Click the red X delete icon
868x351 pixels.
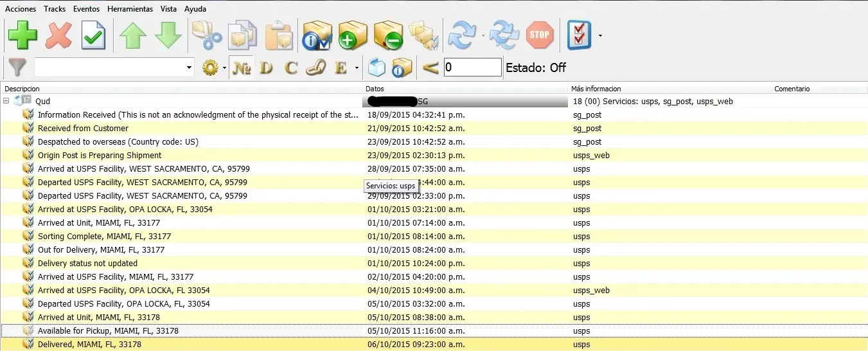coord(58,35)
